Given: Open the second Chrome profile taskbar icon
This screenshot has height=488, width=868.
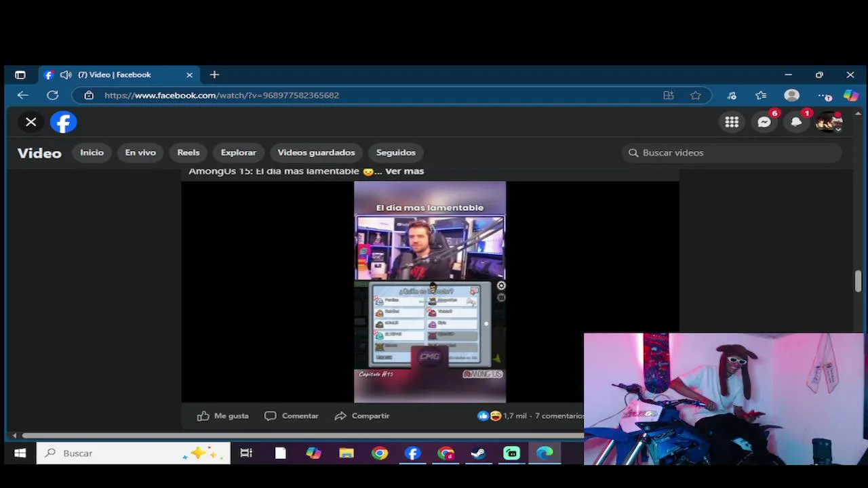Looking at the screenshot, I should (x=446, y=453).
